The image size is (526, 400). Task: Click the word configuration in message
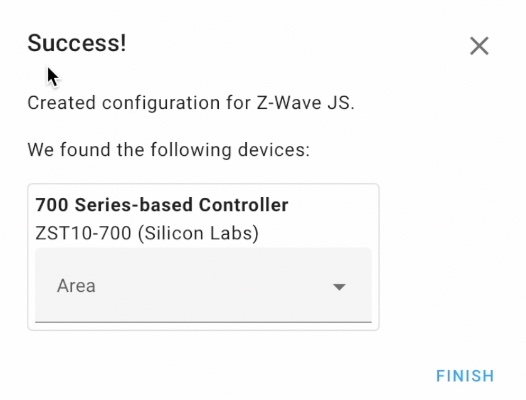[x=161, y=104]
